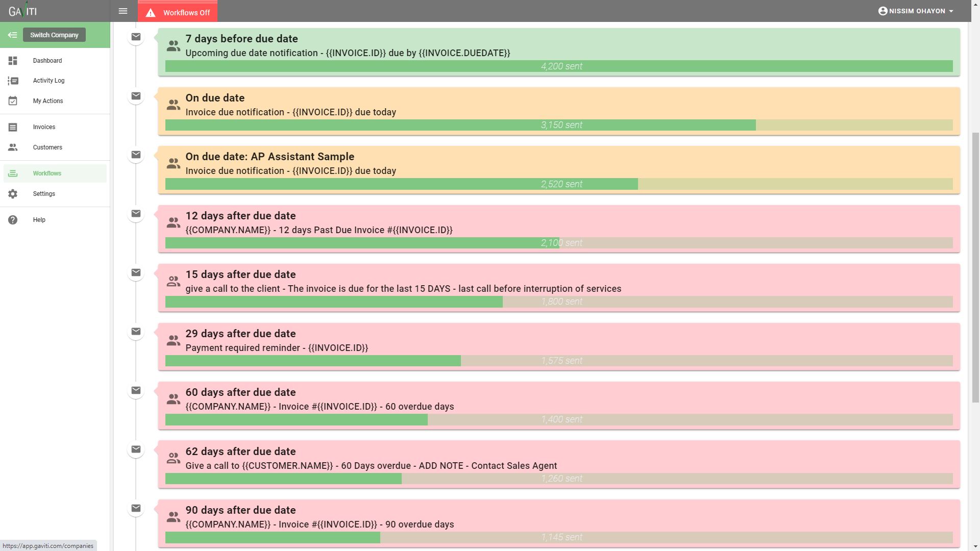The width and height of the screenshot is (980, 551).
Task: Select the Workflows sidebar item
Action: pyautogui.click(x=47, y=173)
